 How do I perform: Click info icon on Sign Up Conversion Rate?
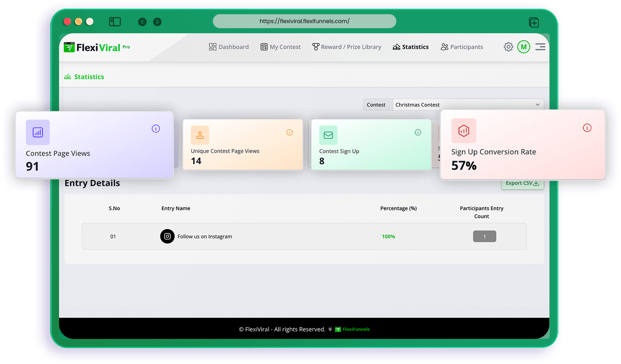(587, 128)
